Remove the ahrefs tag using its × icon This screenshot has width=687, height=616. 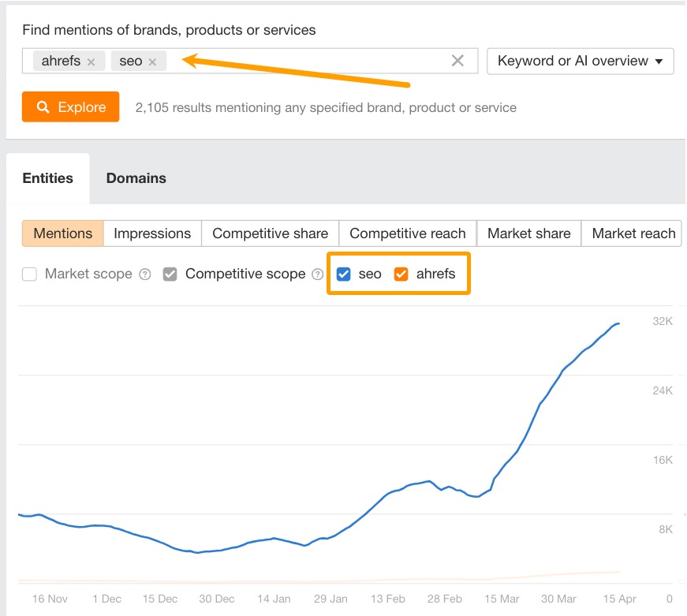(91, 61)
